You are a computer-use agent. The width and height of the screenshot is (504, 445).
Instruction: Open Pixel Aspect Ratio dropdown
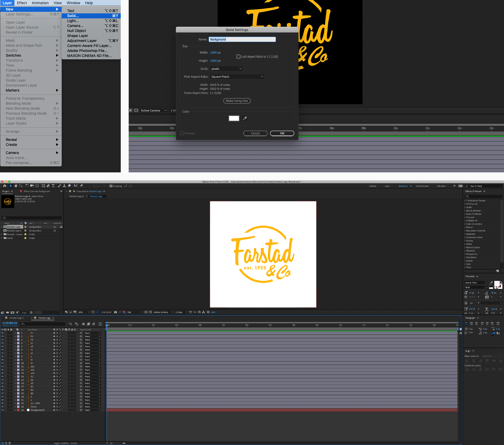[237, 77]
